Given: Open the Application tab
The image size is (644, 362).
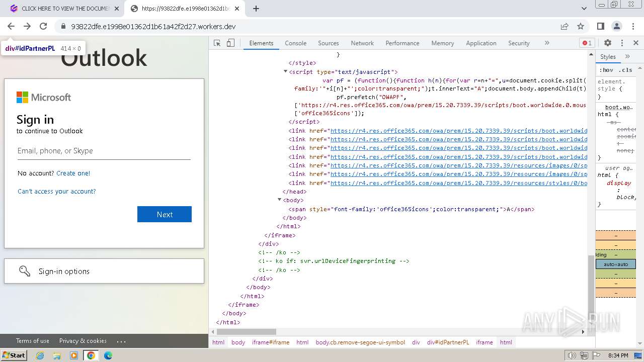Looking at the screenshot, I should [x=481, y=43].
